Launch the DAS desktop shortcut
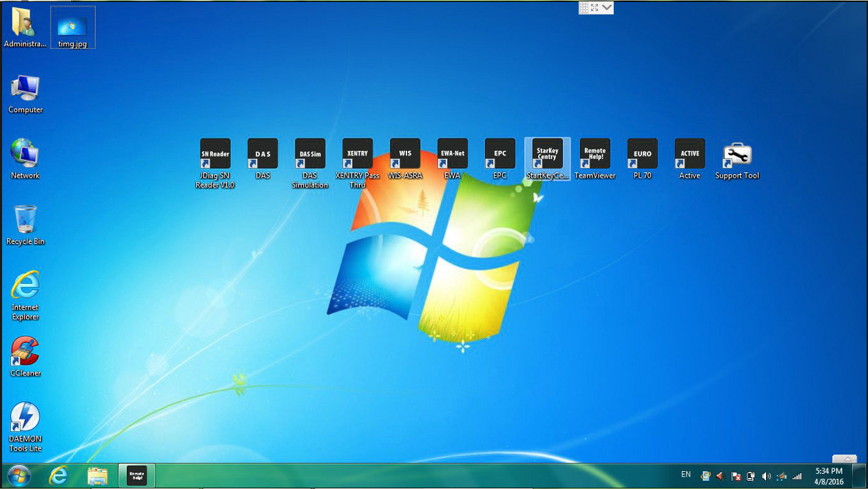The image size is (868, 489). coord(262,159)
